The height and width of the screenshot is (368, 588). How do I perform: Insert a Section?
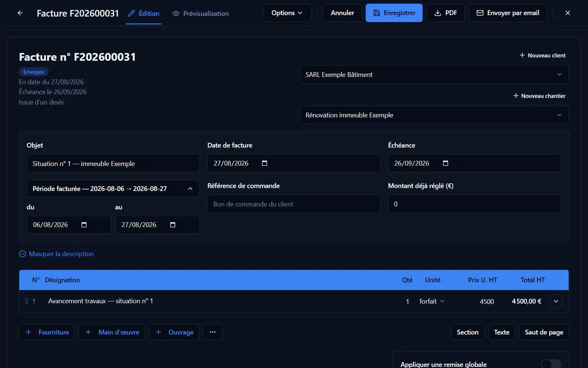(467, 332)
